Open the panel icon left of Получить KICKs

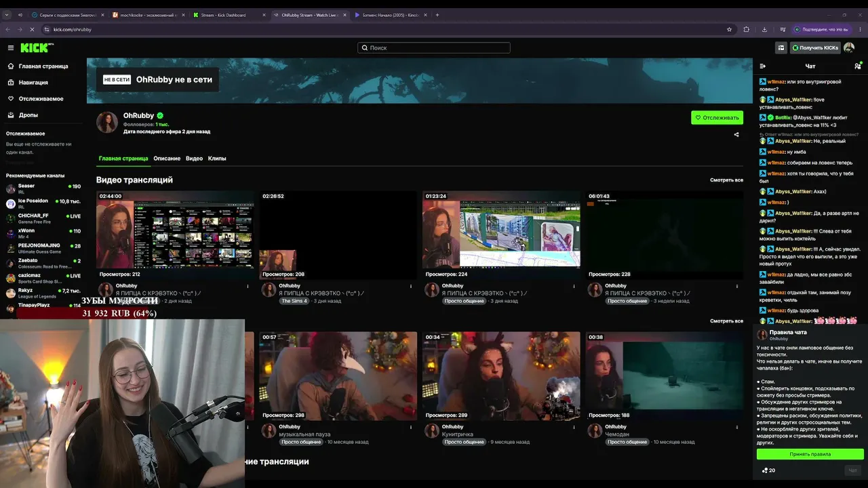(781, 47)
